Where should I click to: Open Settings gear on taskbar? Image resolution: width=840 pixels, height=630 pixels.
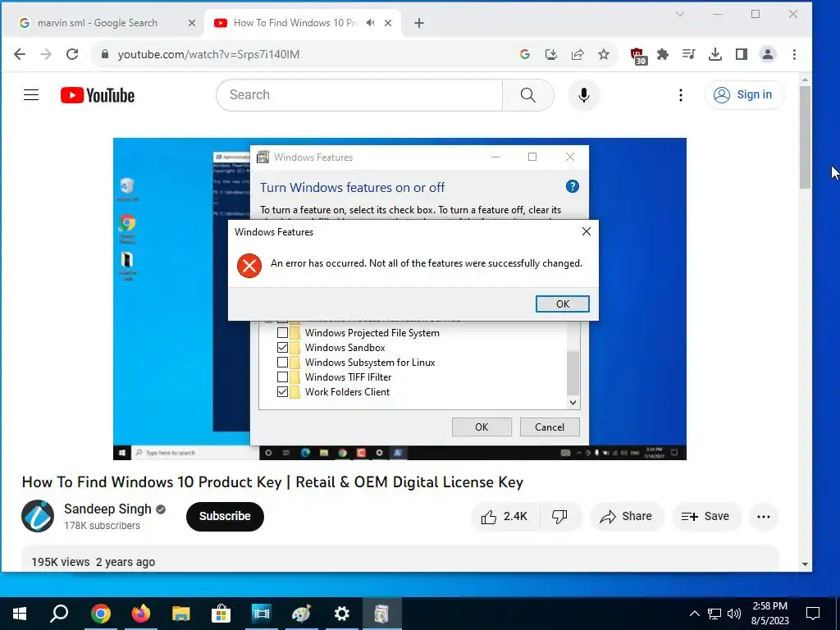[x=342, y=614]
